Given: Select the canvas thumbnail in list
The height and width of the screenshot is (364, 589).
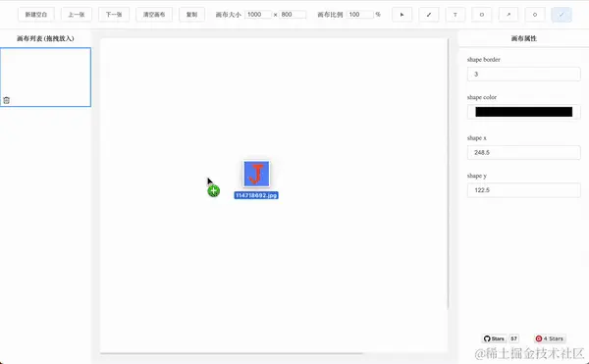Looking at the screenshot, I should coord(45,77).
